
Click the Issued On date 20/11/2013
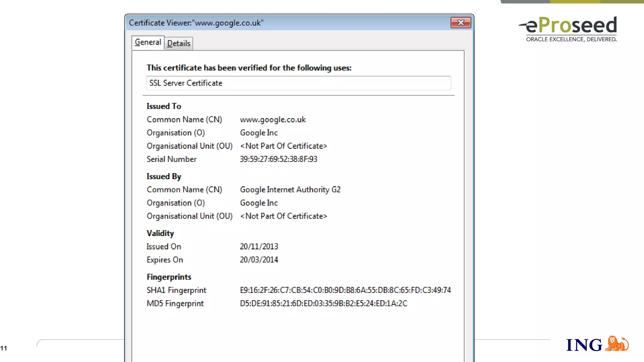tap(259, 247)
